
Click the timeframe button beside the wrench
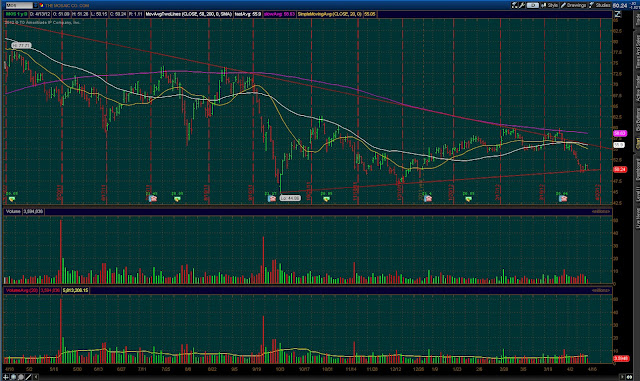(x=532, y=5)
